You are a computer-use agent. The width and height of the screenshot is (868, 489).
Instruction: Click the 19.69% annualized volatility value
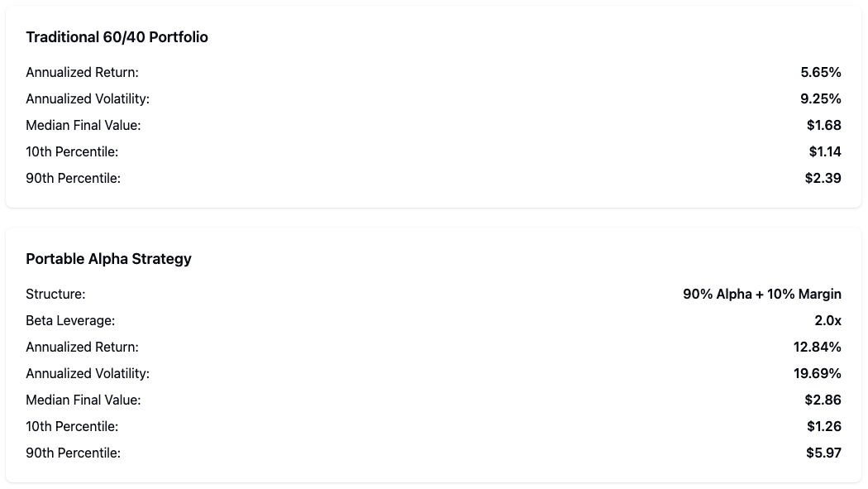pyautogui.click(x=817, y=373)
